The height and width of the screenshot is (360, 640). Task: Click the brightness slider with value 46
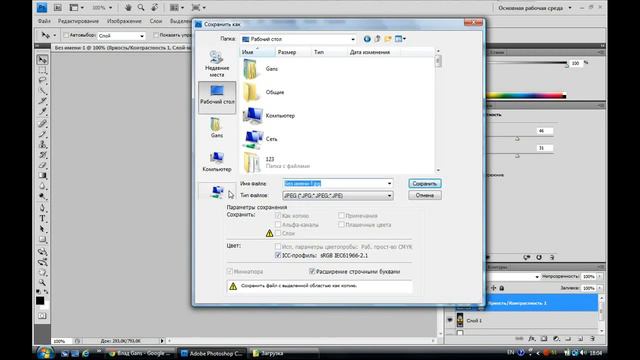point(518,139)
